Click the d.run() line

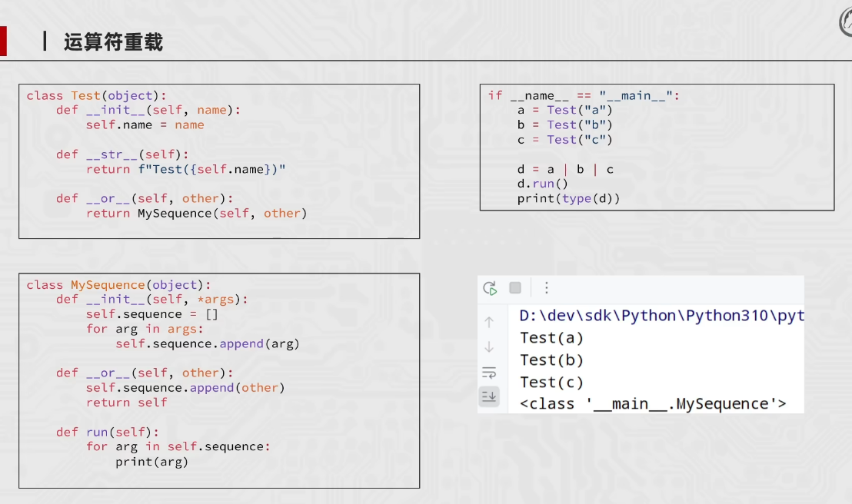[542, 184]
